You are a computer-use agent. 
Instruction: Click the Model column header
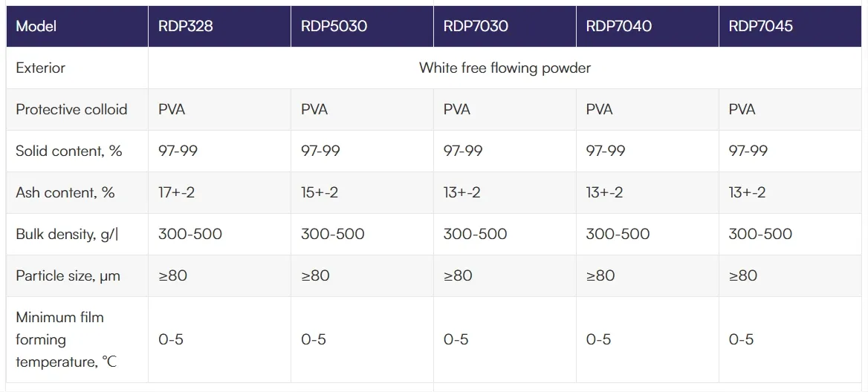pyautogui.click(x=36, y=26)
